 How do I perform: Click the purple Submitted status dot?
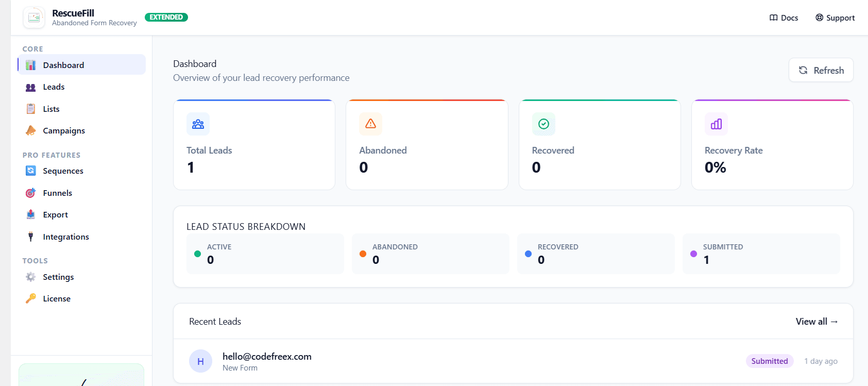tap(693, 254)
